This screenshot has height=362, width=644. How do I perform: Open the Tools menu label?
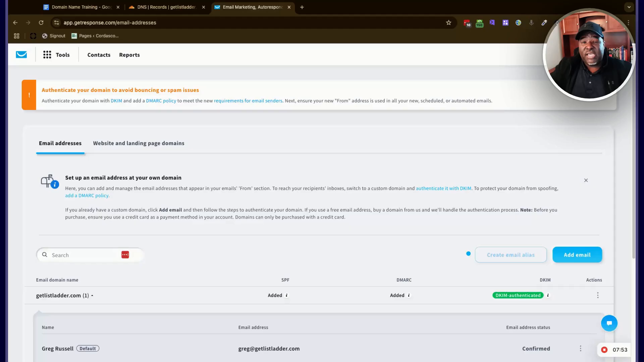63,55
